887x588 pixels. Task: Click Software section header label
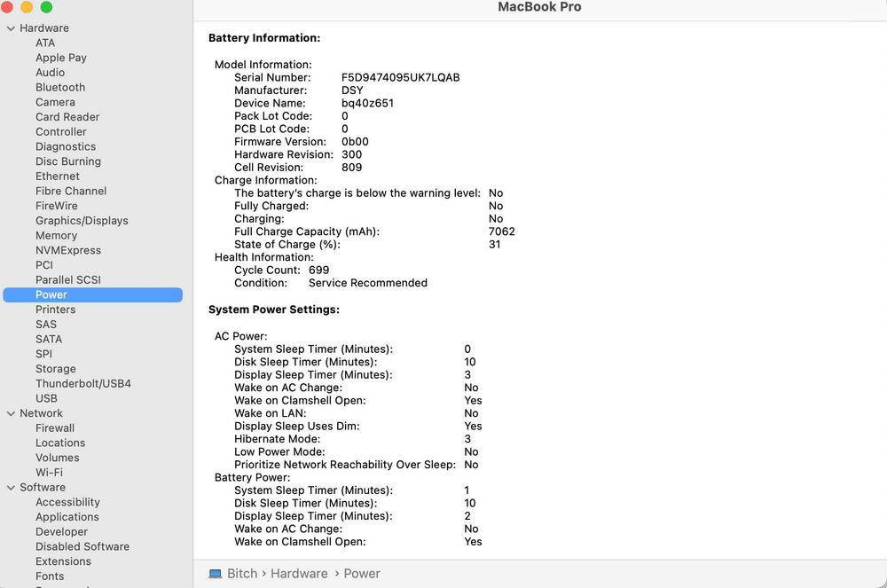pos(43,487)
